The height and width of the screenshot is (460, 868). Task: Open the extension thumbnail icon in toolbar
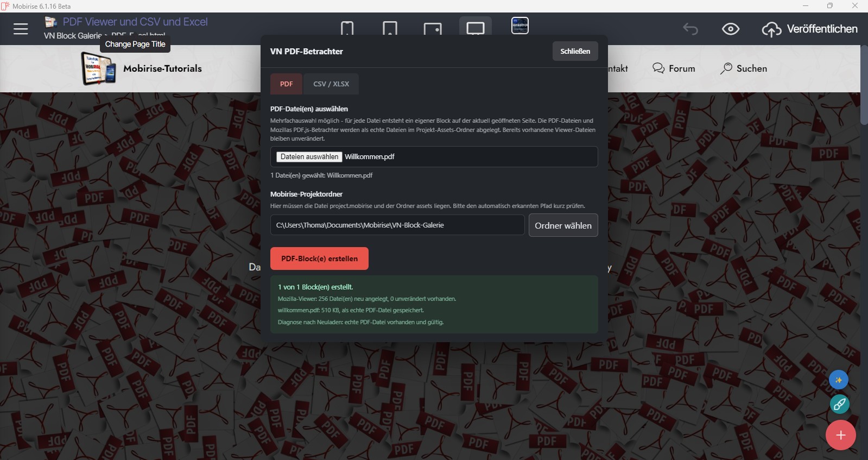pos(520,26)
